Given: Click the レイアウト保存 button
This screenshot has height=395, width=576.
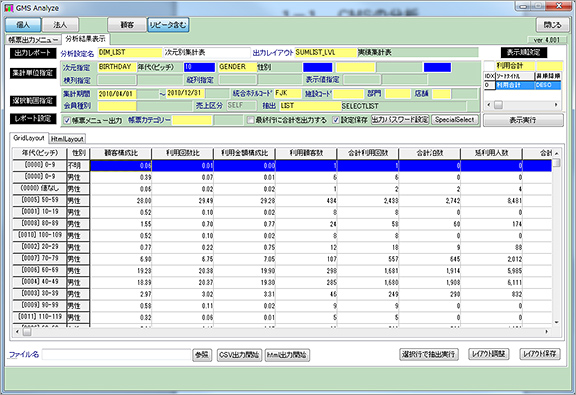Looking at the screenshot, I should [540, 354].
